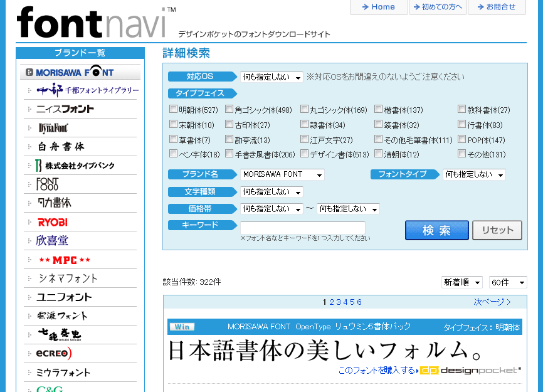Enable the 丸ゴシック体(169) checkbox
This screenshot has width=543, height=392.
click(x=304, y=109)
